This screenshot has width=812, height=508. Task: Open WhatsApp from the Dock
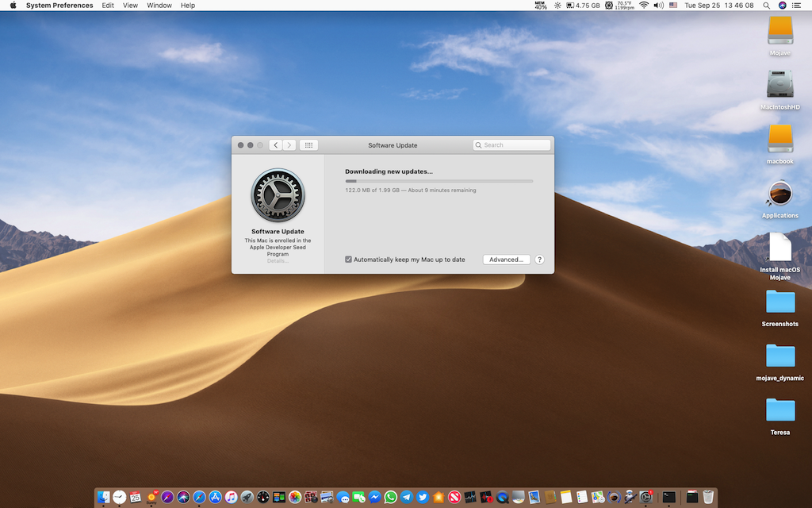(390, 497)
